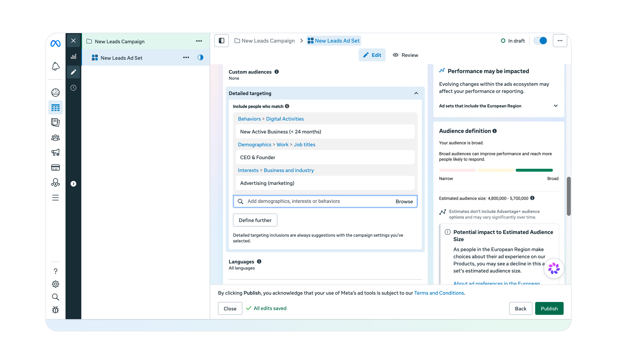Open all tools hamburger menu

55,198
